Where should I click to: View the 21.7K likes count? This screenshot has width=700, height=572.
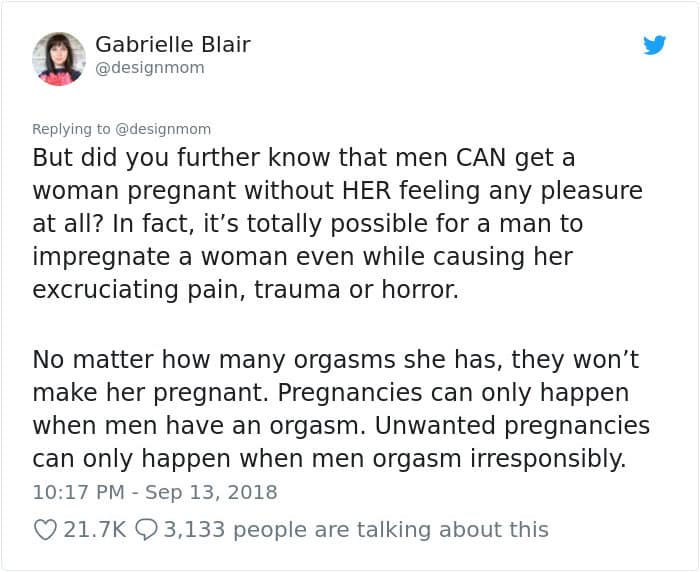coord(95,530)
